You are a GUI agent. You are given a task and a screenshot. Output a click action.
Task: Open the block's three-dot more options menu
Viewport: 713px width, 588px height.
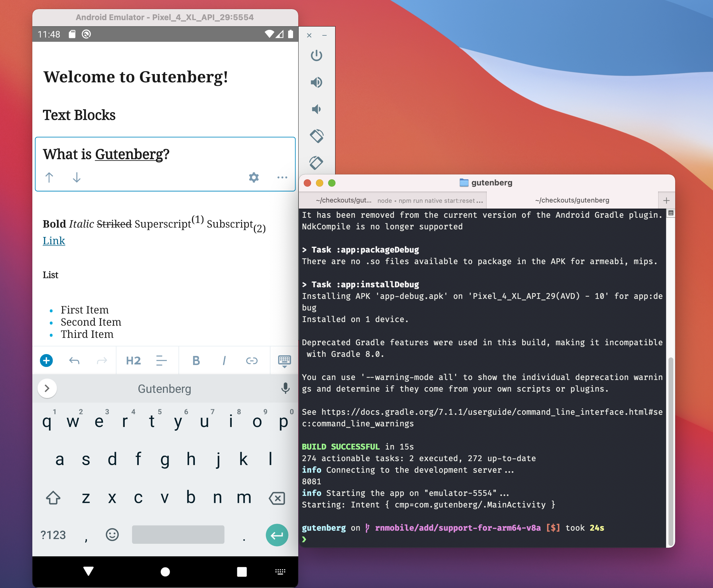282,177
